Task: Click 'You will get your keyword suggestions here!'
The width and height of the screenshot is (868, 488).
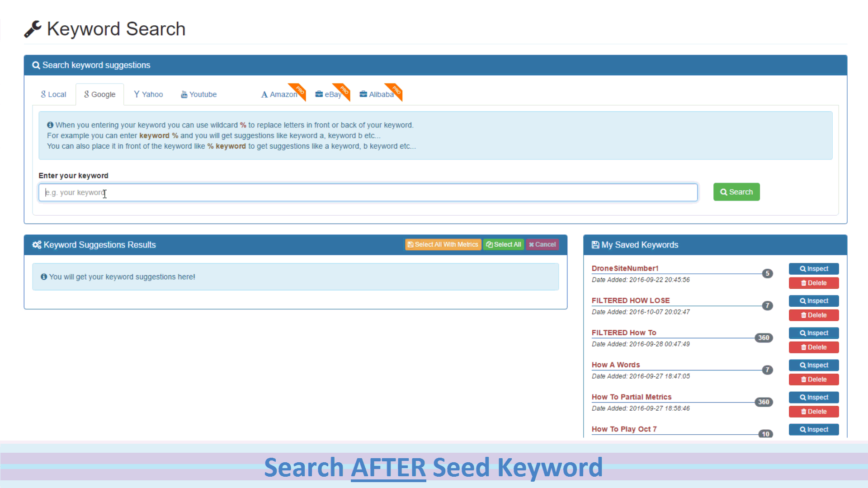Action: (122, 277)
